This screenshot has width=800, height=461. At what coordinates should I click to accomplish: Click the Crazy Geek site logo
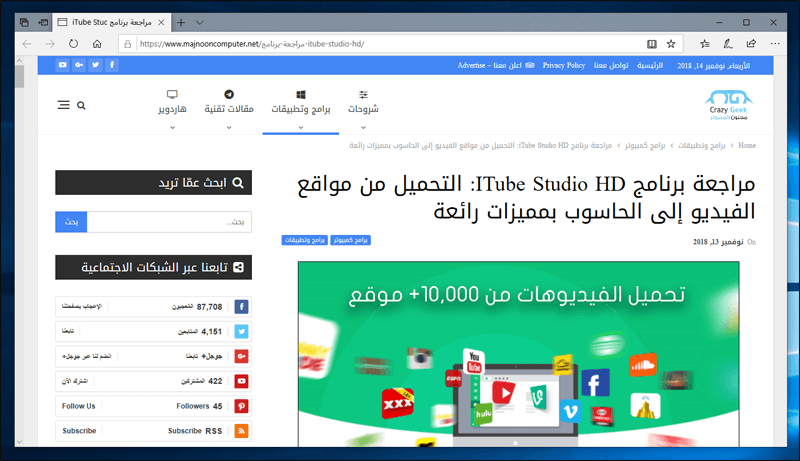729,105
